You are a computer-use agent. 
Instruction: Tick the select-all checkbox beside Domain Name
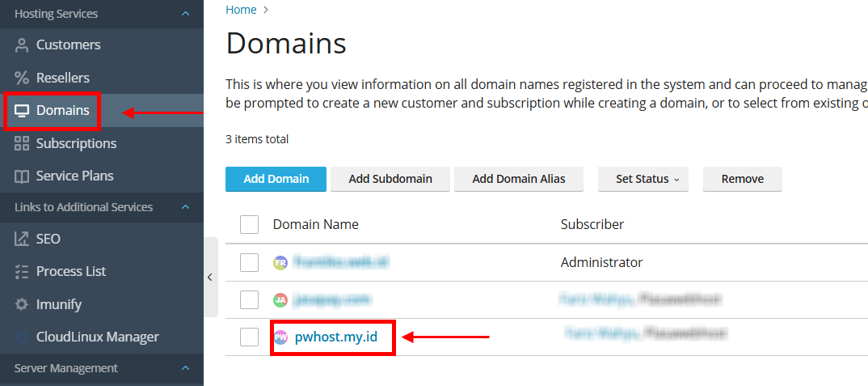pos(249,225)
